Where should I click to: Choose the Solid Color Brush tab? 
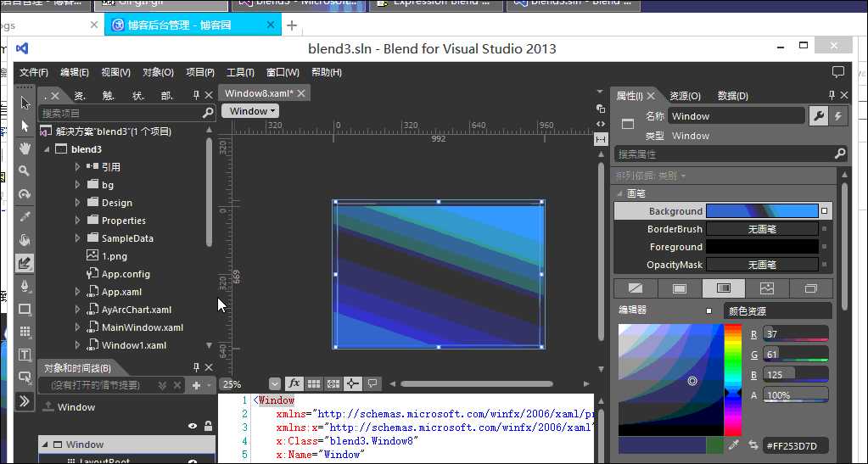pyautogui.click(x=680, y=288)
